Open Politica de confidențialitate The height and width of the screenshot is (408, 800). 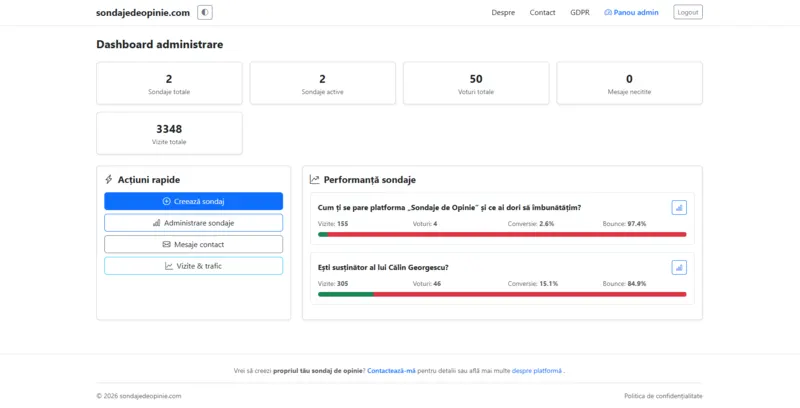pyautogui.click(x=663, y=396)
